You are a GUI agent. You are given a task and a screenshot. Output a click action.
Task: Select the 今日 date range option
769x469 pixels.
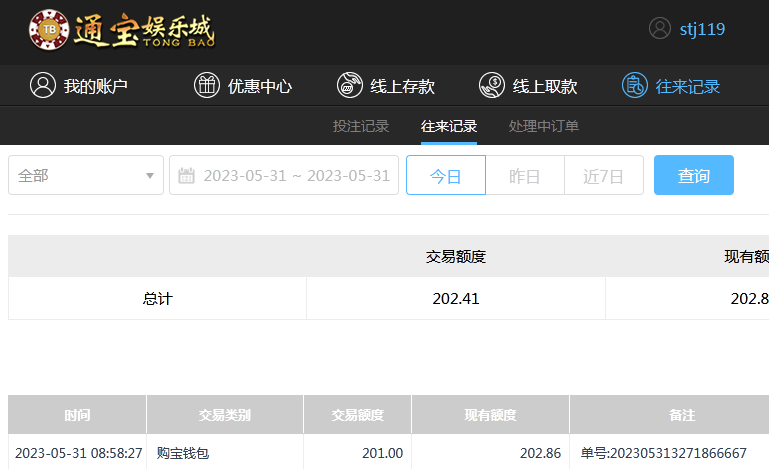[445, 176]
